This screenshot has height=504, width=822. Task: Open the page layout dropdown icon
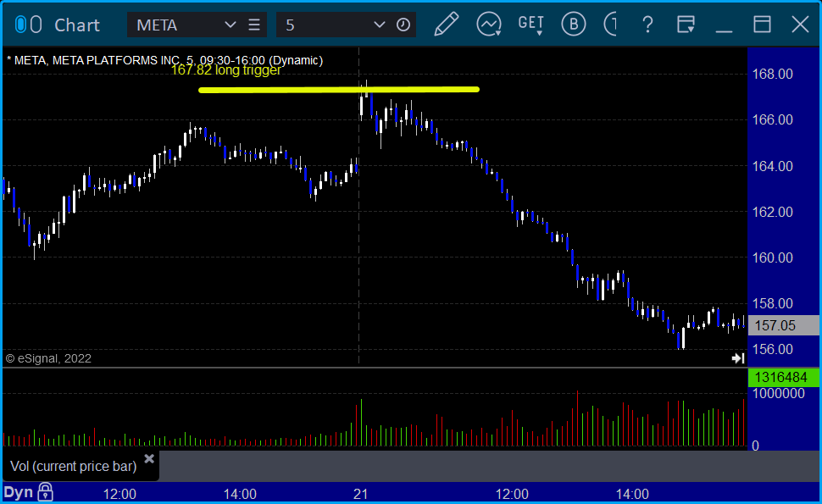686,25
